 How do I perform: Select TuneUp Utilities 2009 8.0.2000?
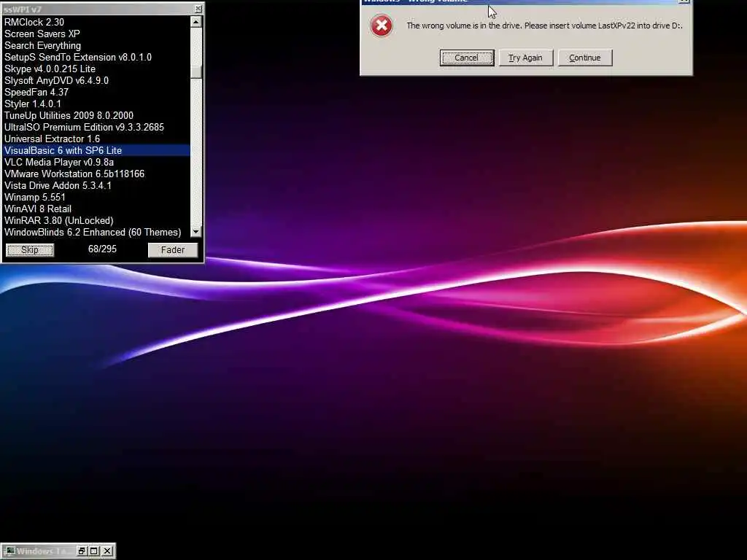point(97,116)
